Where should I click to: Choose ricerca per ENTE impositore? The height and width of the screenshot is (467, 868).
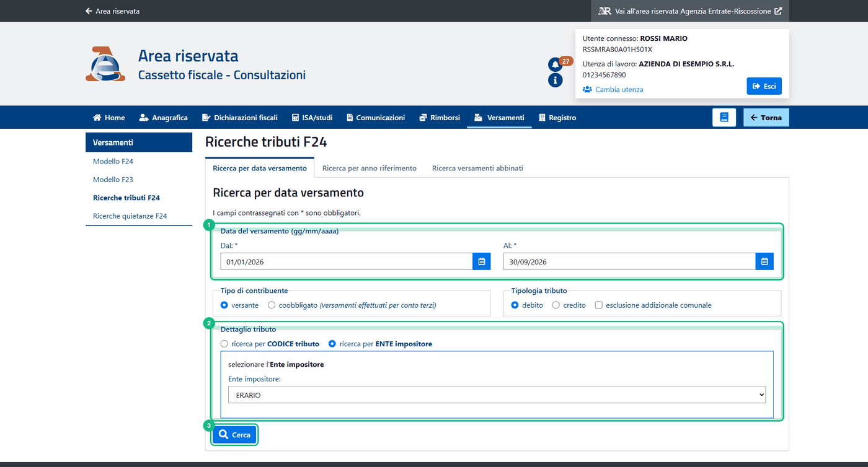coord(332,344)
